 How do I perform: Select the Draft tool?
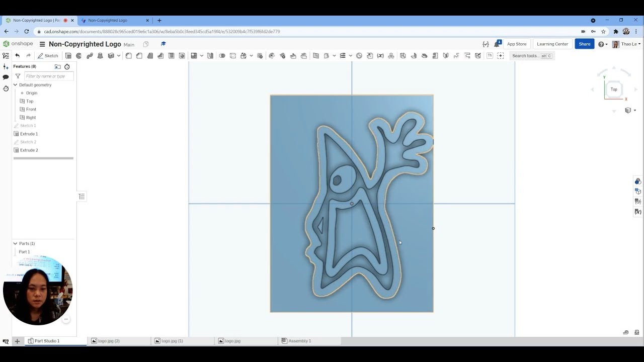[150, 56]
